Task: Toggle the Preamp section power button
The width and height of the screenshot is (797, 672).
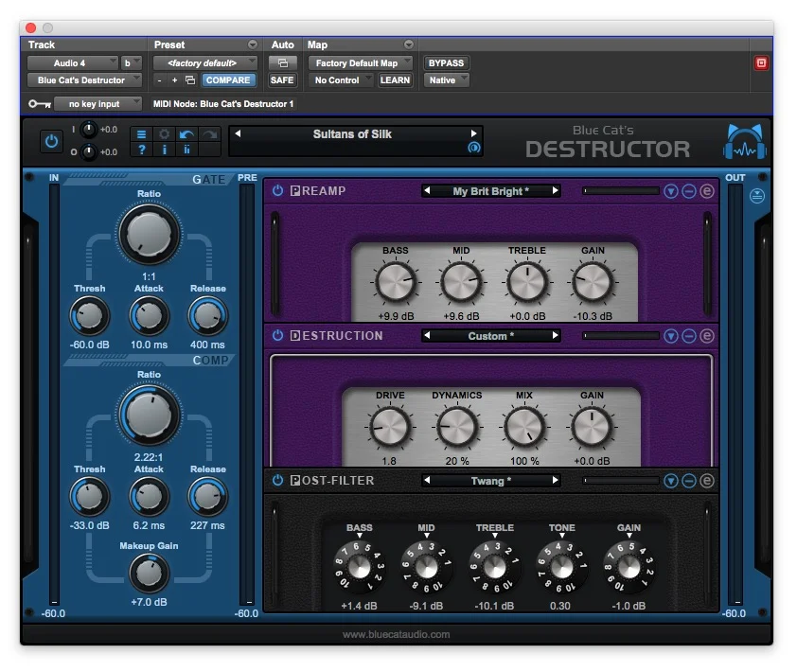Action: click(x=277, y=190)
